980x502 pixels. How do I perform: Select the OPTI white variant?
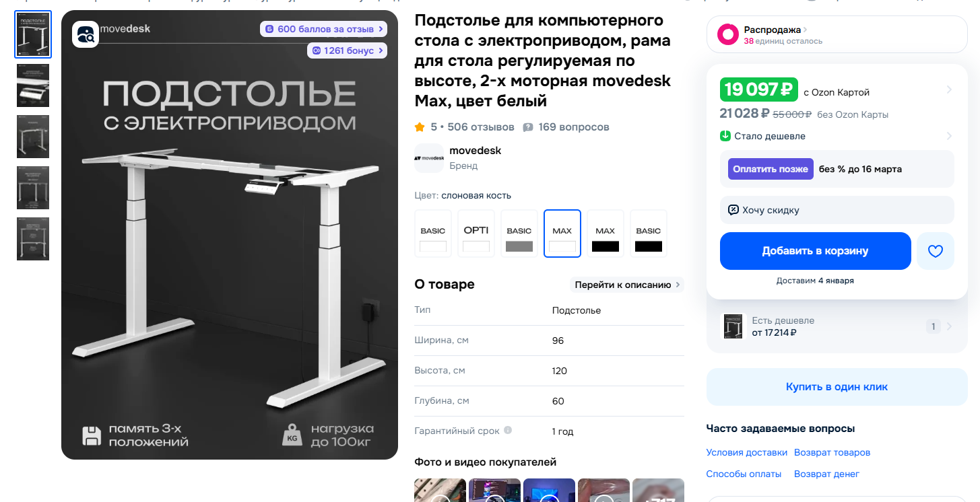coord(476,234)
